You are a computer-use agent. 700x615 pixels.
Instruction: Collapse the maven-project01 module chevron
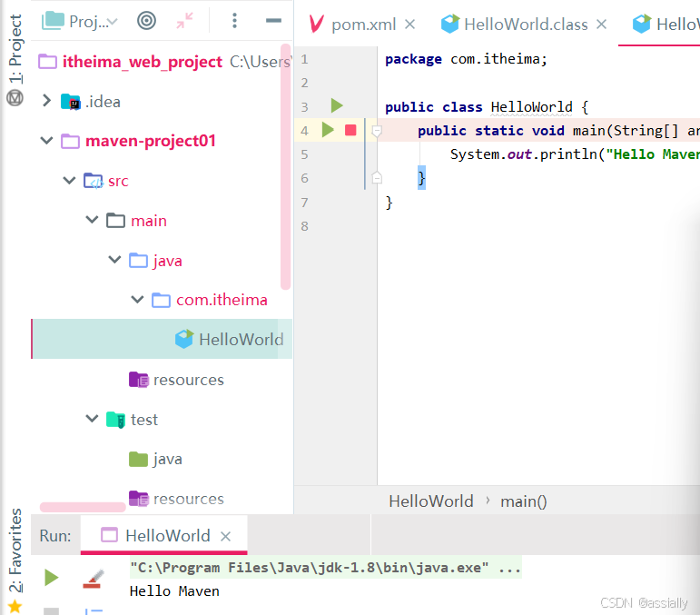pyautogui.click(x=46, y=141)
